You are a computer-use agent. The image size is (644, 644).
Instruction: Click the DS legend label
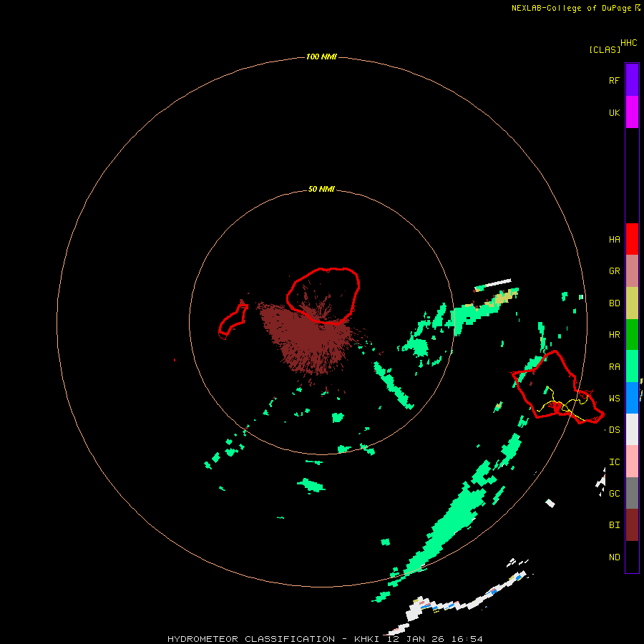[x=614, y=430]
